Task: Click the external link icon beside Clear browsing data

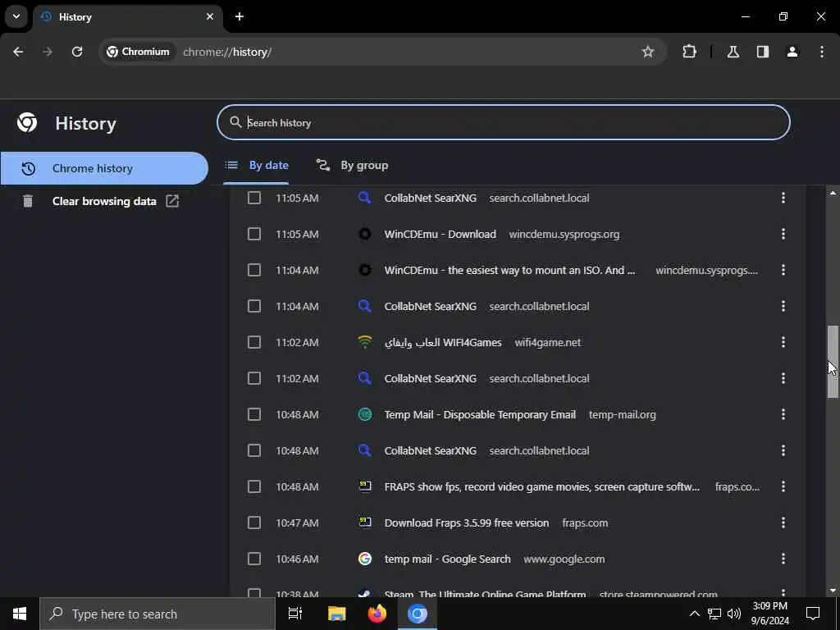Action: 172,202
